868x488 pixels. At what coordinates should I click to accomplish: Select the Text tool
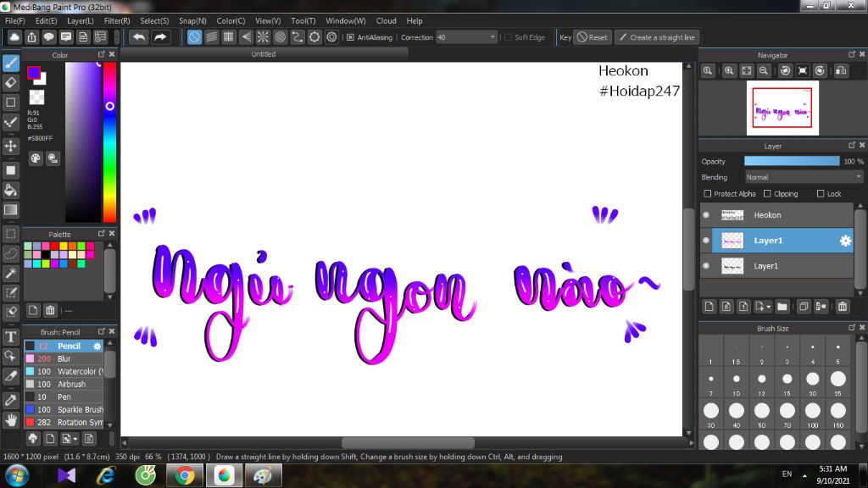pyautogui.click(x=10, y=336)
